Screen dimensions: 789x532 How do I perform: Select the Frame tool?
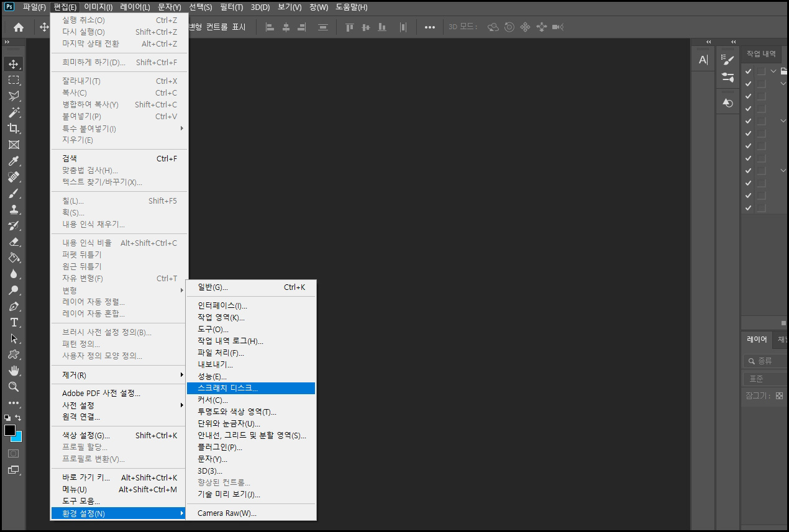[14, 145]
